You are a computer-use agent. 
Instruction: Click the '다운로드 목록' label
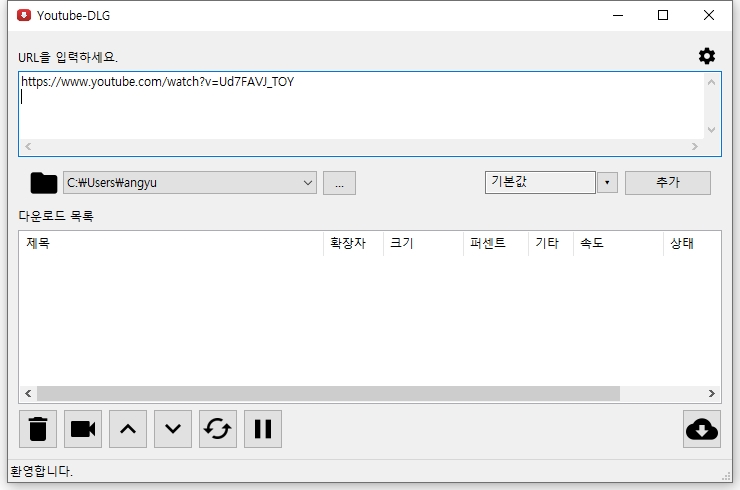pos(56,216)
